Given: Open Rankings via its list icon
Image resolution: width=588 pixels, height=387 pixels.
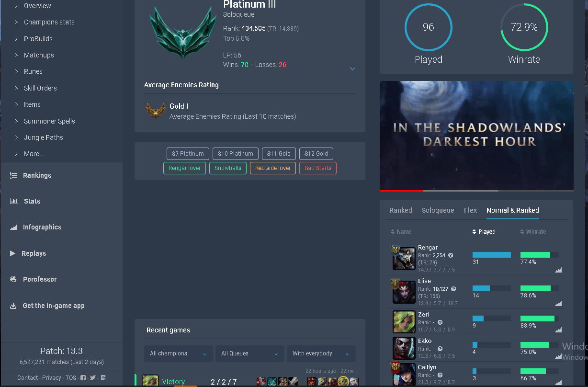Looking at the screenshot, I should 13,175.
